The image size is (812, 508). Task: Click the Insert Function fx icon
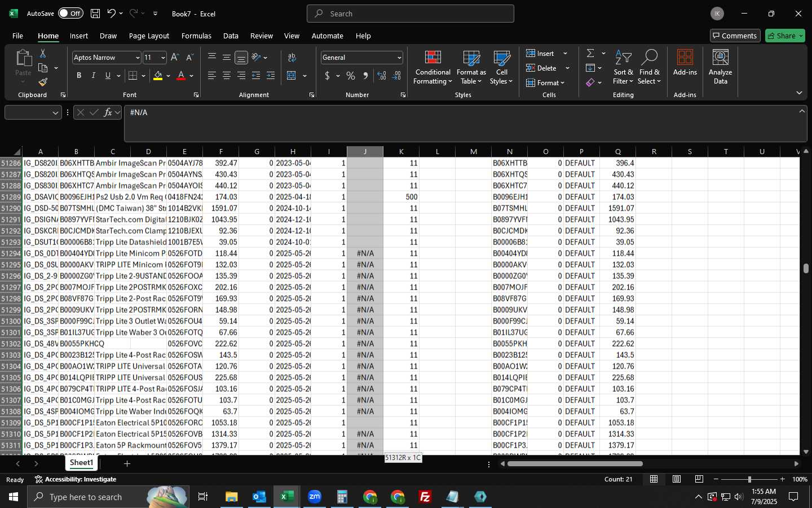[x=108, y=112]
